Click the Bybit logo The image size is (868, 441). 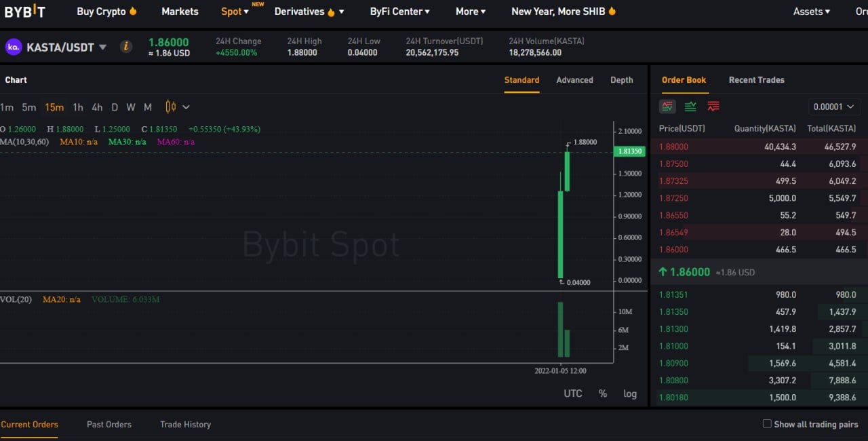[25, 12]
